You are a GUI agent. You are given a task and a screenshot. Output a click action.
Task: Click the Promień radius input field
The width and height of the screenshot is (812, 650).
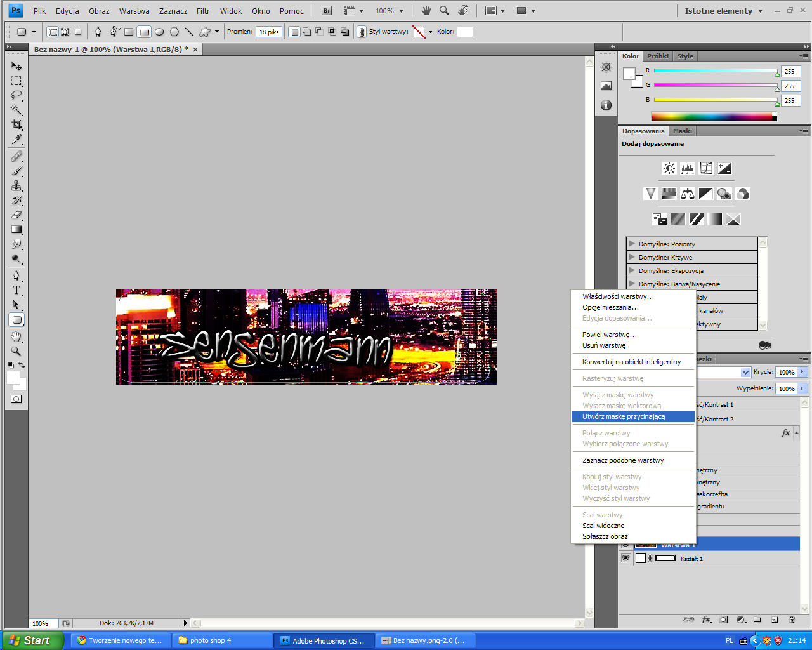click(269, 32)
